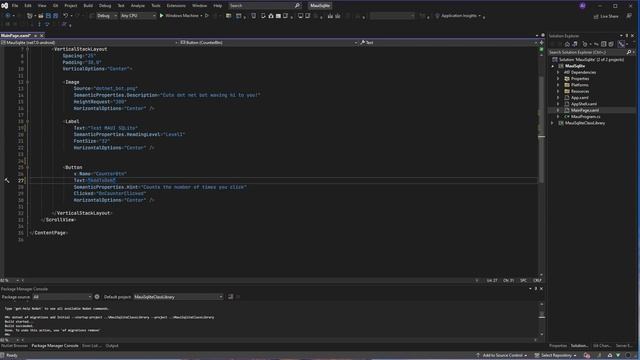The width and height of the screenshot is (640, 360).
Task: Open the Git Changes tab at bottom right
Action: pos(602,346)
